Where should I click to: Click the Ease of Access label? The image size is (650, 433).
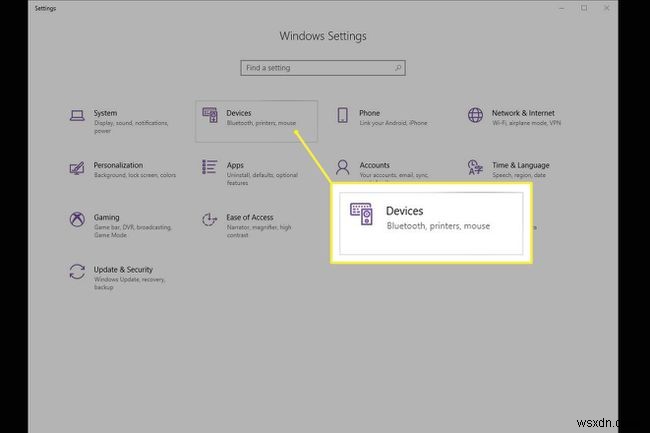250,217
